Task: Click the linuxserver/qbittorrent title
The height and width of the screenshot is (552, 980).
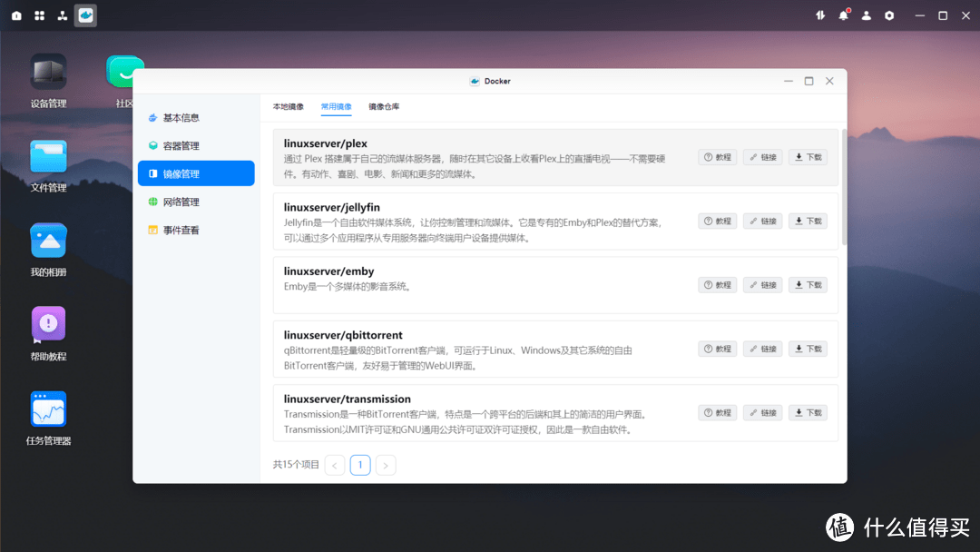Action: 343,335
